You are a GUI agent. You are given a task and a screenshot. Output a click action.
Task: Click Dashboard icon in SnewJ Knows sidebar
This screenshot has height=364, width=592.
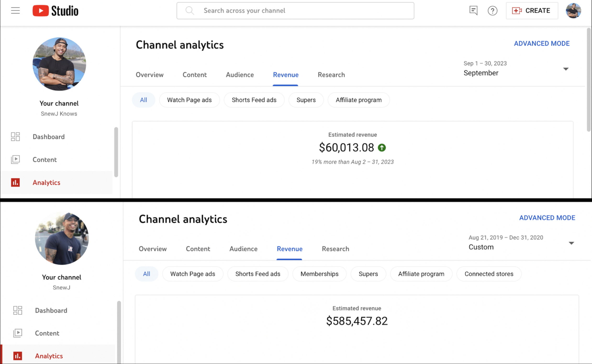click(x=15, y=137)
